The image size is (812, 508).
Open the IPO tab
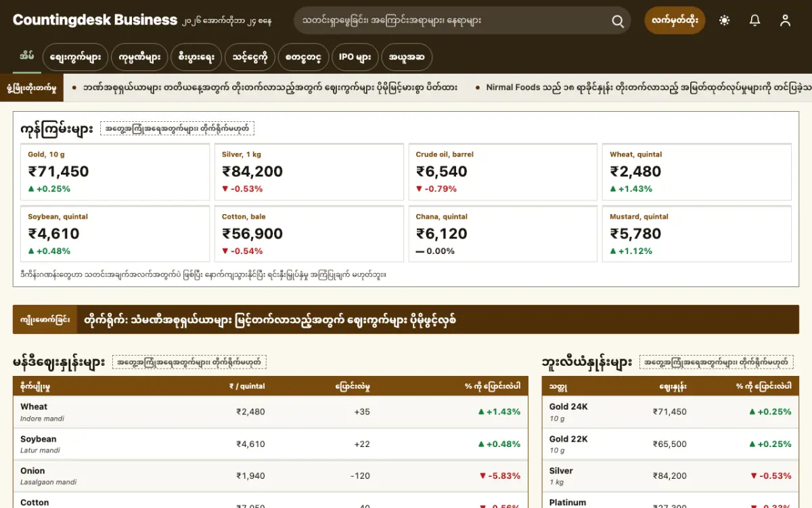355,58
